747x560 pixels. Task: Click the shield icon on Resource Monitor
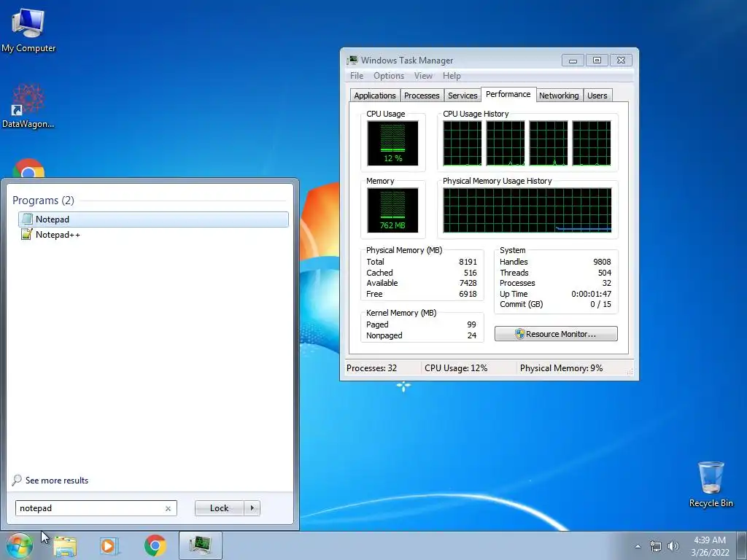click(519, 334)
